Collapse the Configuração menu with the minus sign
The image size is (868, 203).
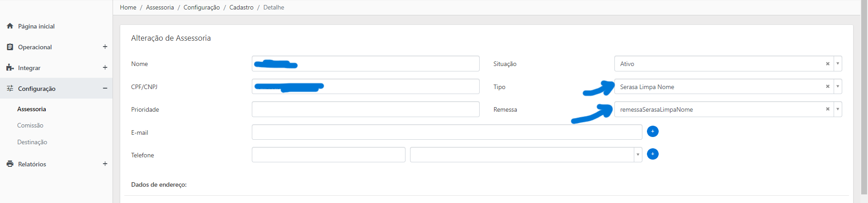tap(105, 88)
